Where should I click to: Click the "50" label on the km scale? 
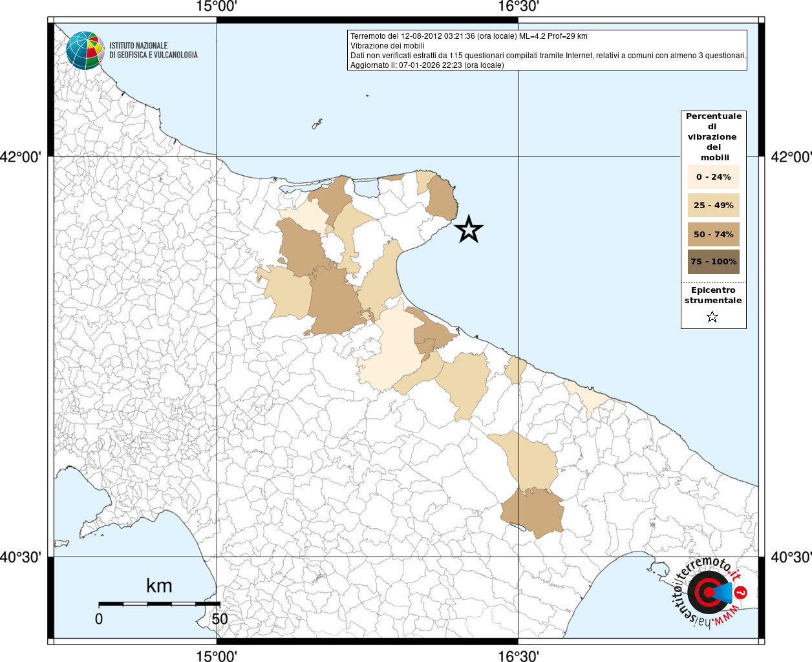(220, 619)
